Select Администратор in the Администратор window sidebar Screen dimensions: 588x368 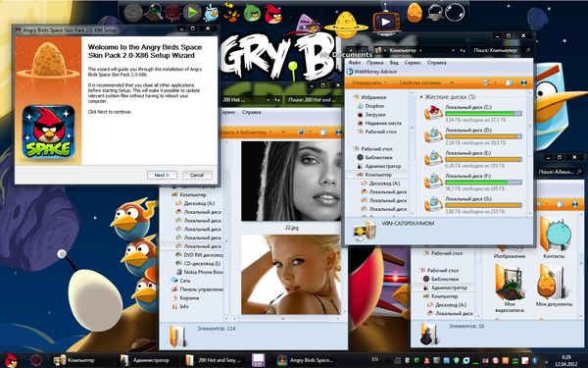[x=445, y=288]
